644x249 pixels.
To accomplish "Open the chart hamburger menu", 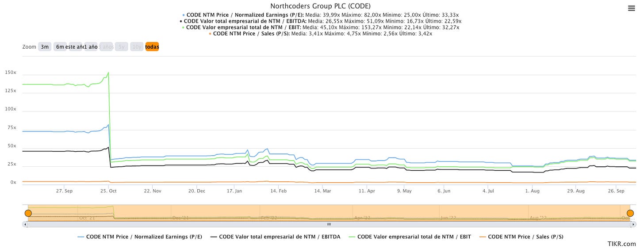I will pos(631,8).
